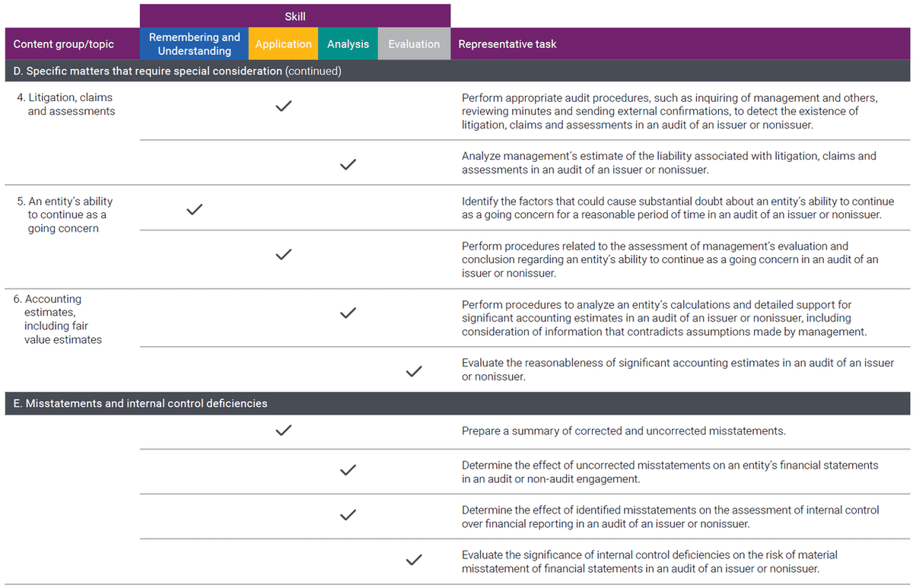Click the section D Specific matters header
Viewport: 913px width, 588px height.
tap(183, 72)
